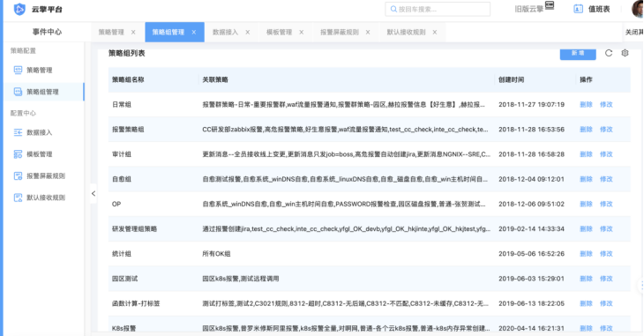
Task: Select the 所有OK组 cell text
Action: click(x=216, y=254)
